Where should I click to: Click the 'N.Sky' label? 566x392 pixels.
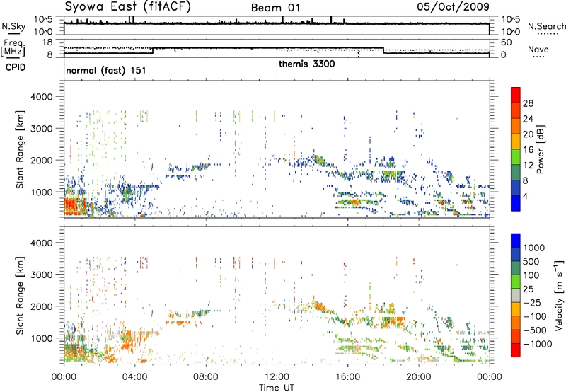[13, 26]
